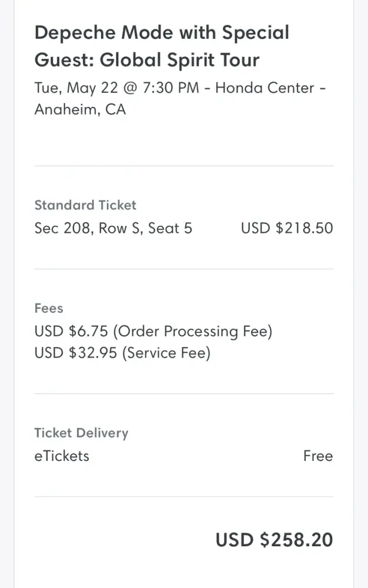Select the Anaheim, CA location text
The image size is (368, 588).
pyautogui.click(x=80, y=109)
